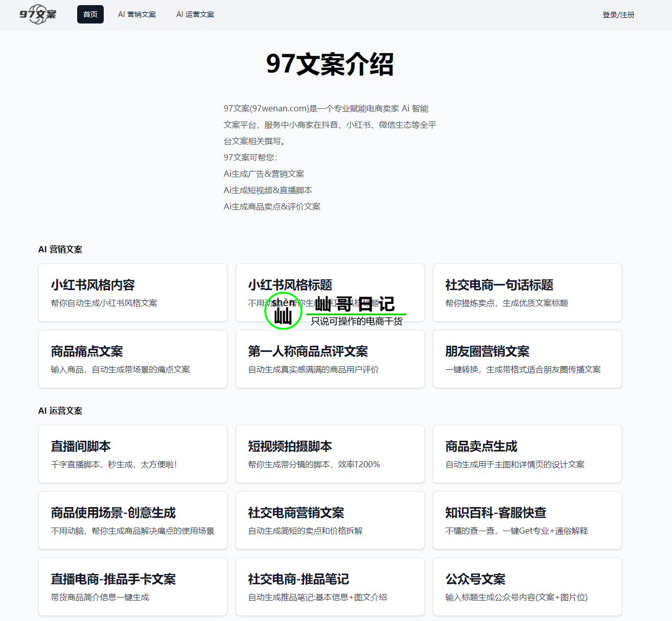Open the 小红书风格内容 card
The height and width of the screenshot is (621, 672).
(x=133, y=293)
